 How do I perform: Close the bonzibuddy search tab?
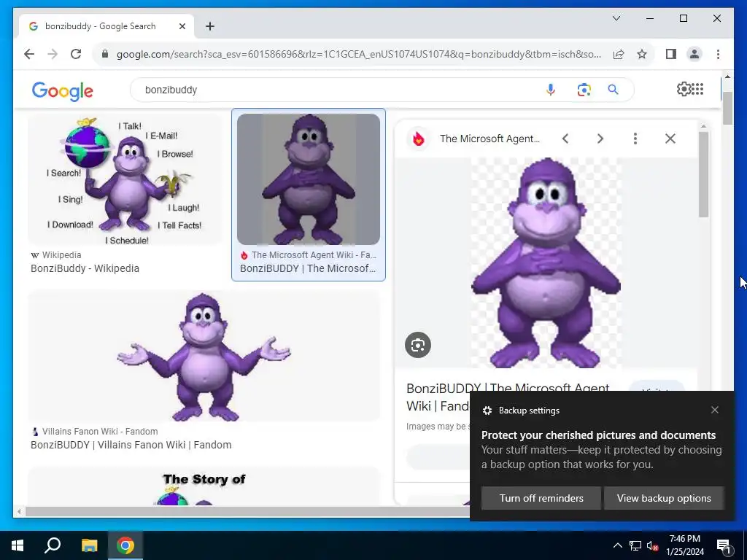click(x=182, y=26)
